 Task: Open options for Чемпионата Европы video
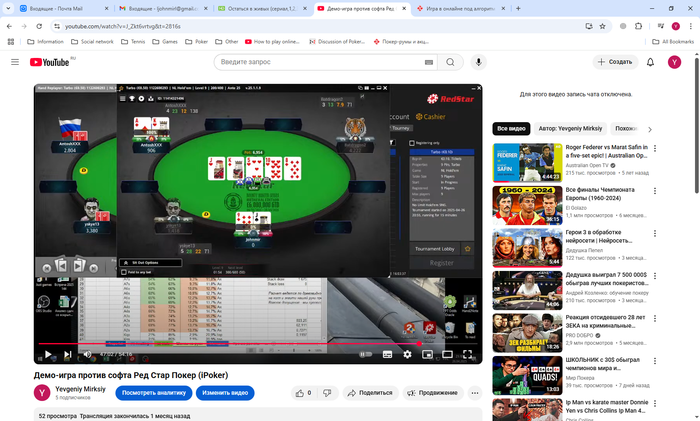(x=654, y=191)
